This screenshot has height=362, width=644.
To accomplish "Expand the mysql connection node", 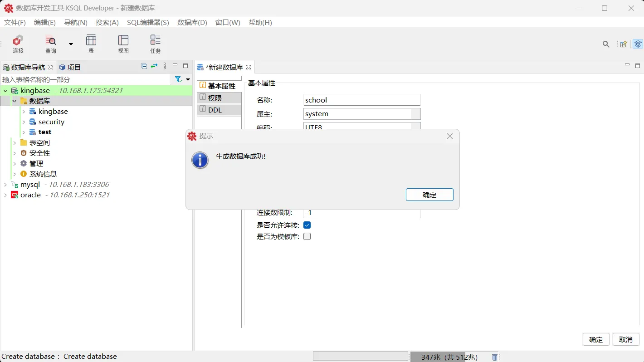I will tap(5, 184).
